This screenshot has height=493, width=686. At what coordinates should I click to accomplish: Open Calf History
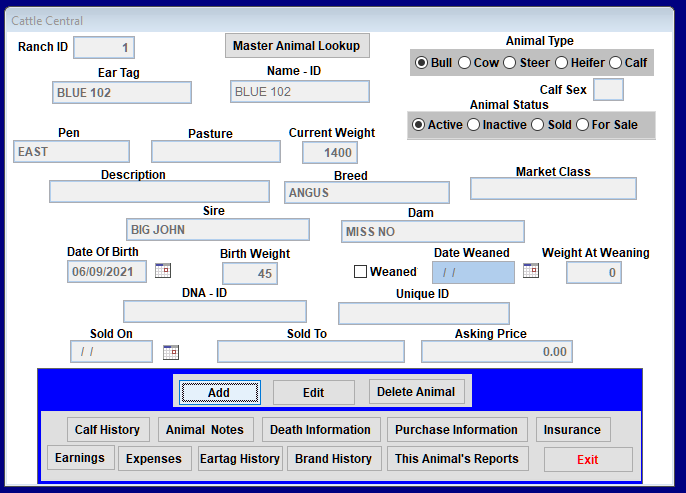(108, 430)
